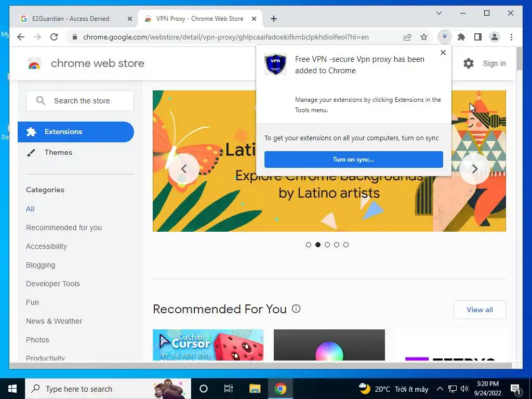Click the Turn on sync button

pos(353,159)
